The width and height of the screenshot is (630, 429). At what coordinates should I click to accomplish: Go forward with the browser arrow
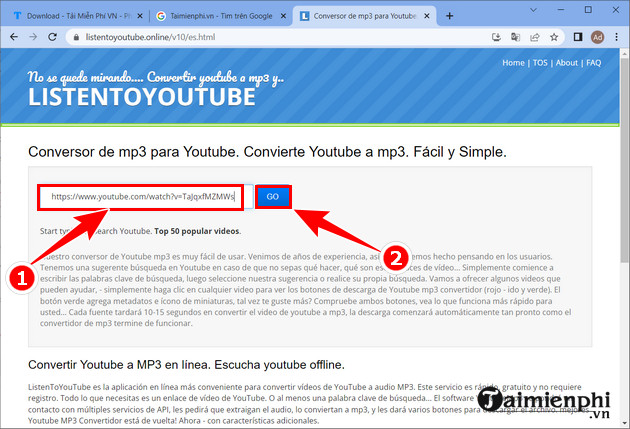click(x=33, y=37)
